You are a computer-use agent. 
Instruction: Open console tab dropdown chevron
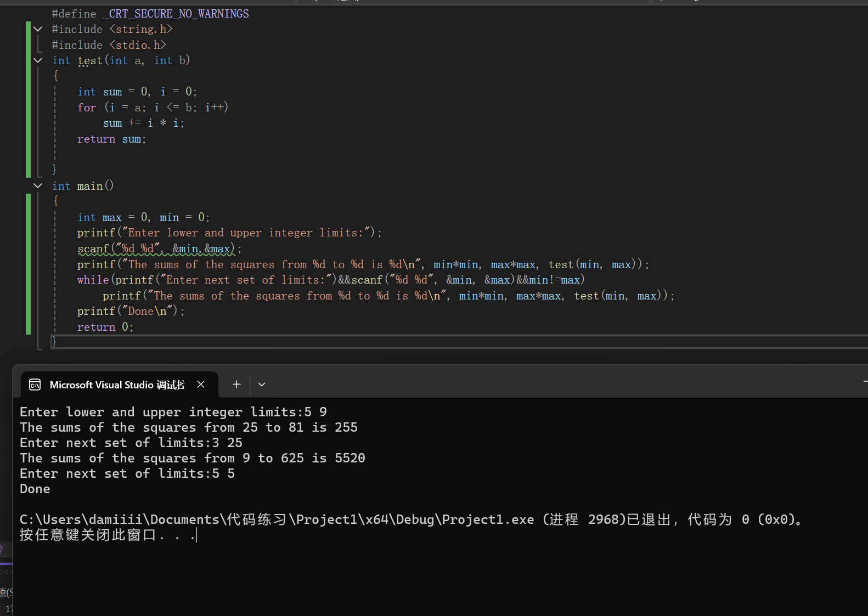click(x=262, y=385)
